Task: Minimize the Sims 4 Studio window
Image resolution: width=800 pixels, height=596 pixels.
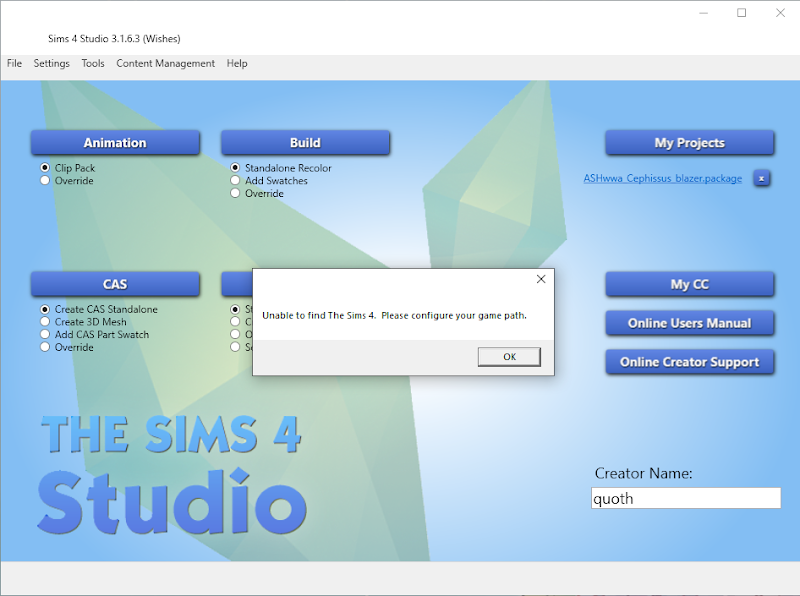Action: pos(704,13)
